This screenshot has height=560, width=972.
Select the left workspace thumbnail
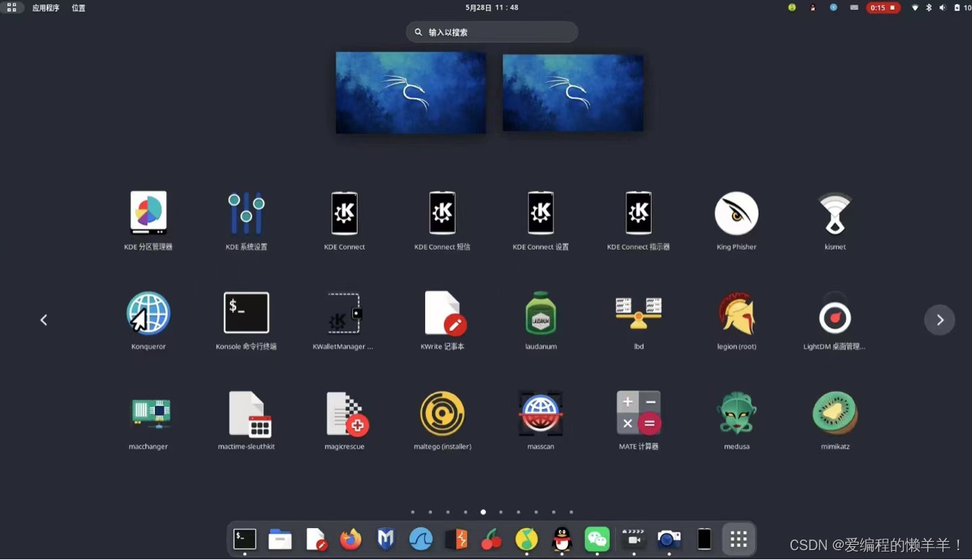click(x=411, y=93)
